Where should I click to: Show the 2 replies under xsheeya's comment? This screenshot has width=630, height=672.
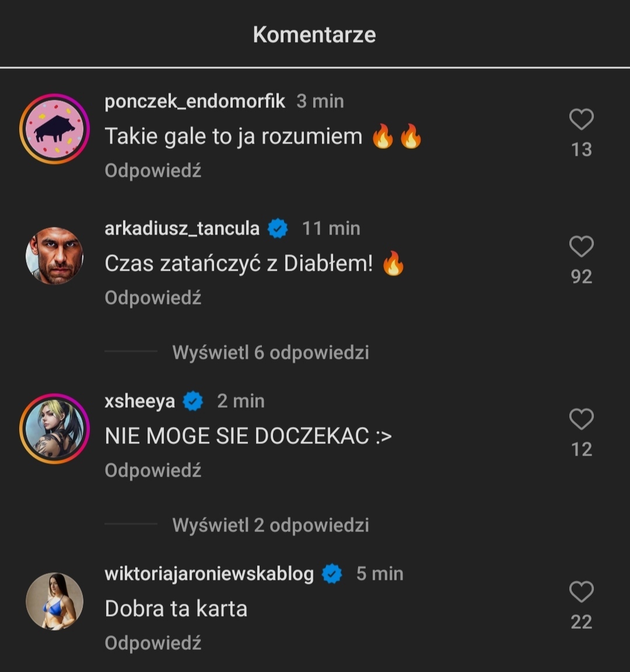click(271, 525)
